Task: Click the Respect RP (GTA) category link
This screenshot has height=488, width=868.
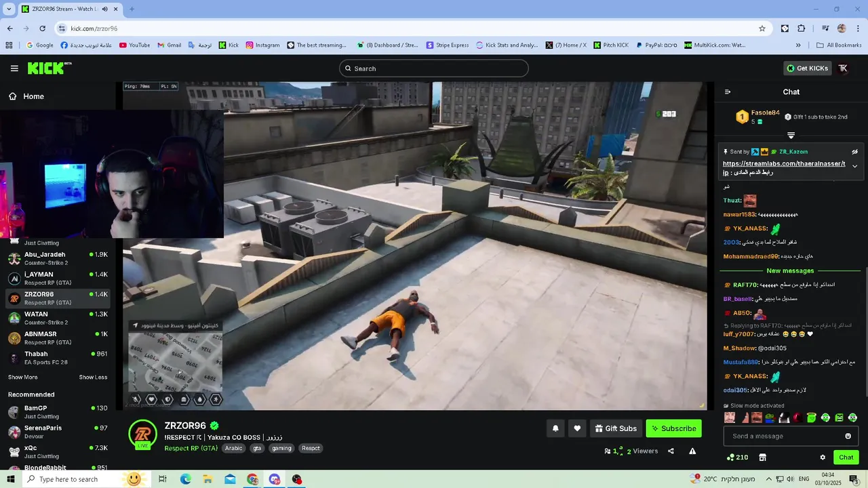Action: pos(191,448)
